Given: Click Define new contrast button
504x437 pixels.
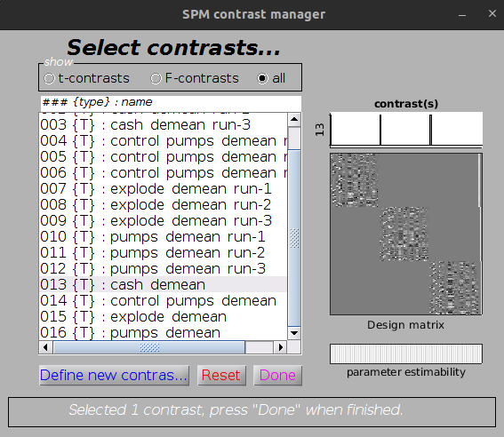Looking at the screenshot, I should [114, 375].
